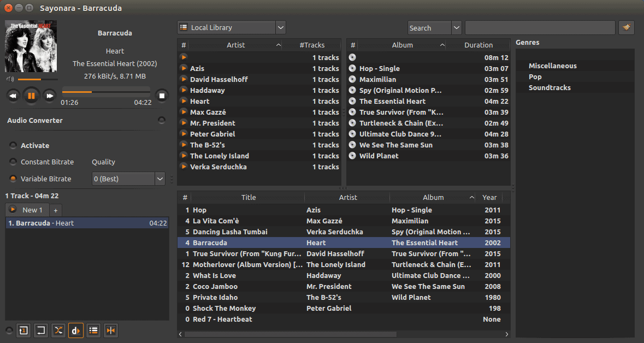Open the Search mode dropdown

tap(435, 27)
